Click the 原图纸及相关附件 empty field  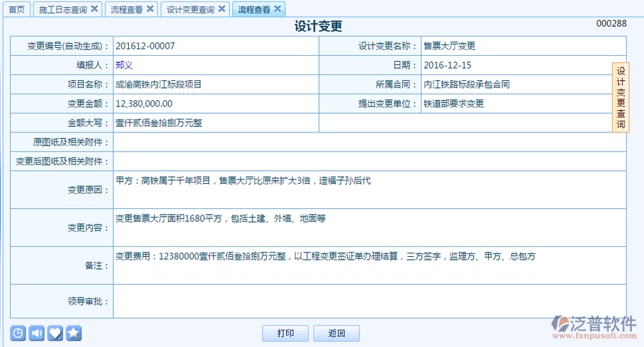(370, 142)
